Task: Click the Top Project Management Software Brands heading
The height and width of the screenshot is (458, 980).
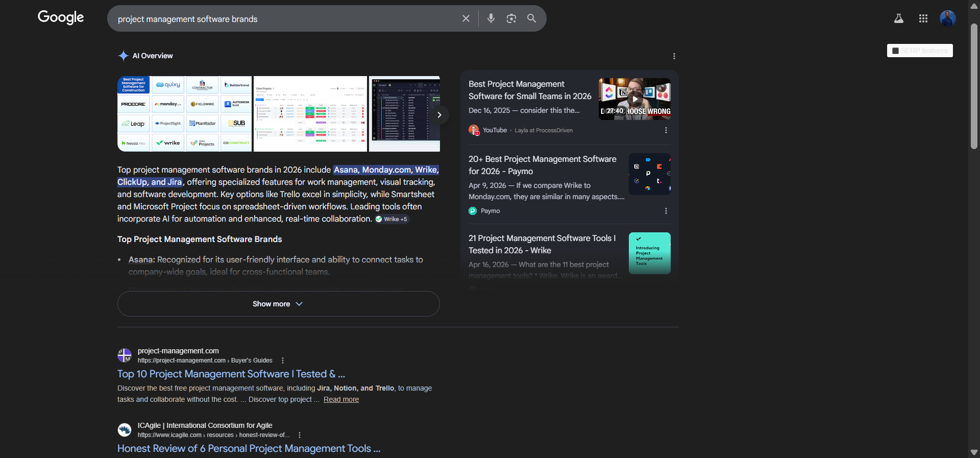Action: (200, 239)
